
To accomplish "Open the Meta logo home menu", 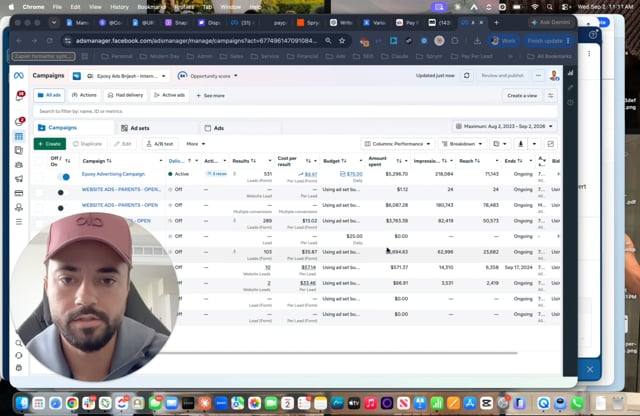I will tap(18, 76).
